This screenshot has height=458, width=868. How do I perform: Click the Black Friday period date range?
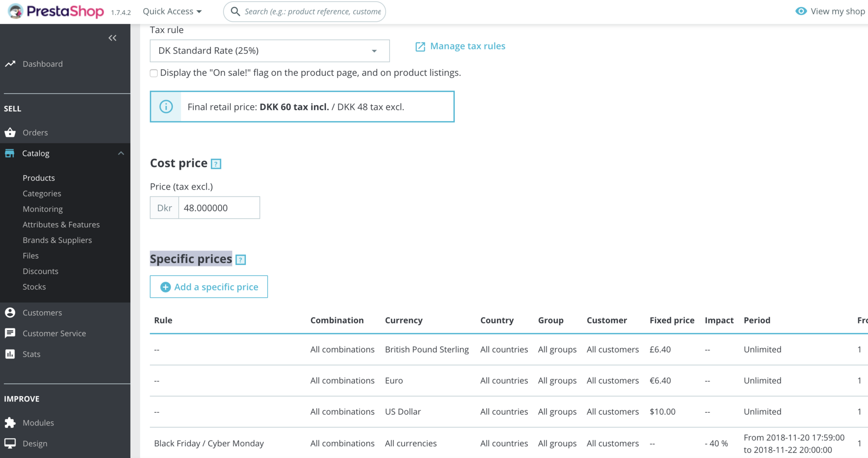coord(794,444)
